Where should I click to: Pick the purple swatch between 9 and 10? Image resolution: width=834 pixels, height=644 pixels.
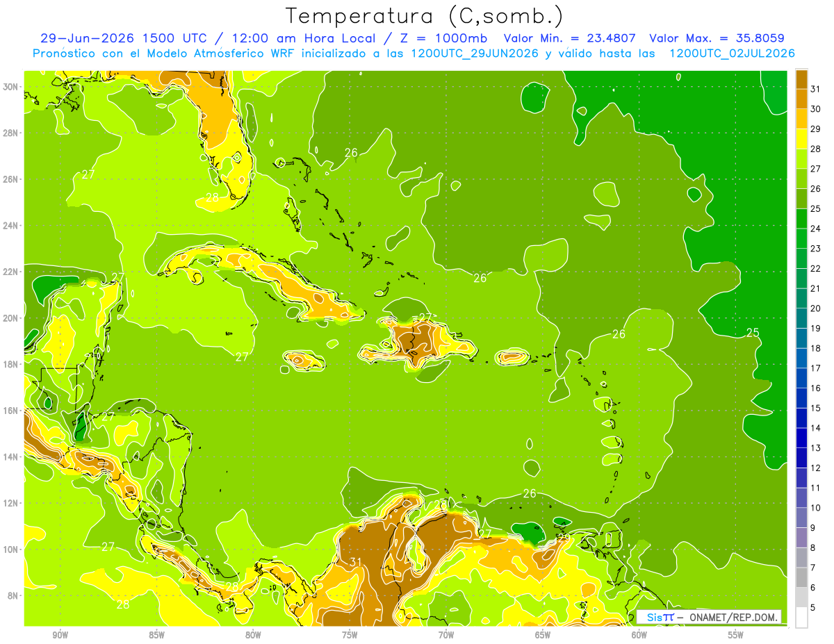click(x=801, y=518)
